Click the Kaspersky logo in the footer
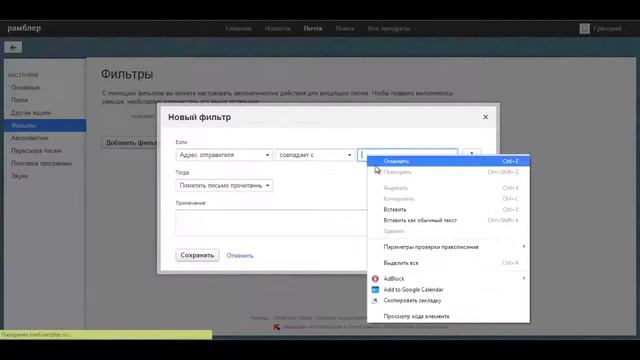Image resolution: width=640 pixels, height=360 pixels. click(277, 327)
